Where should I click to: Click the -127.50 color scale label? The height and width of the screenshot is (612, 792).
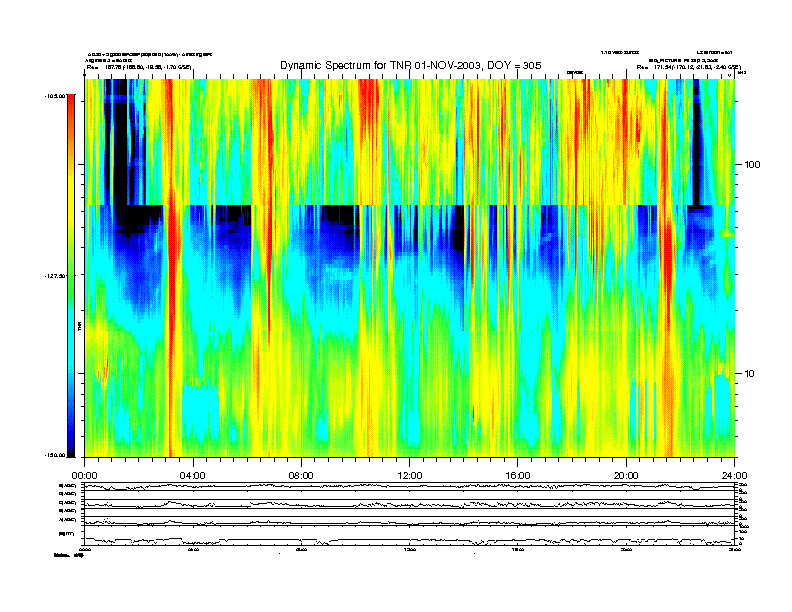[x=55, y=276]
